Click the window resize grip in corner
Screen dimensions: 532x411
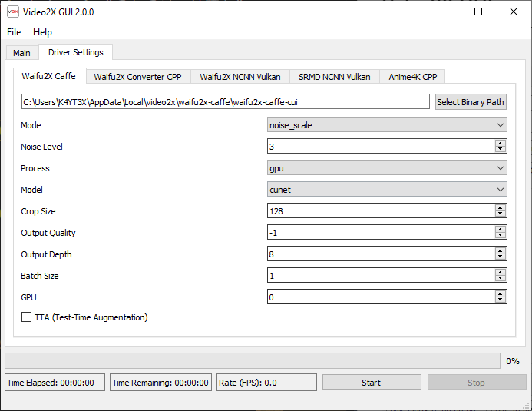click(x=526, y=406)
